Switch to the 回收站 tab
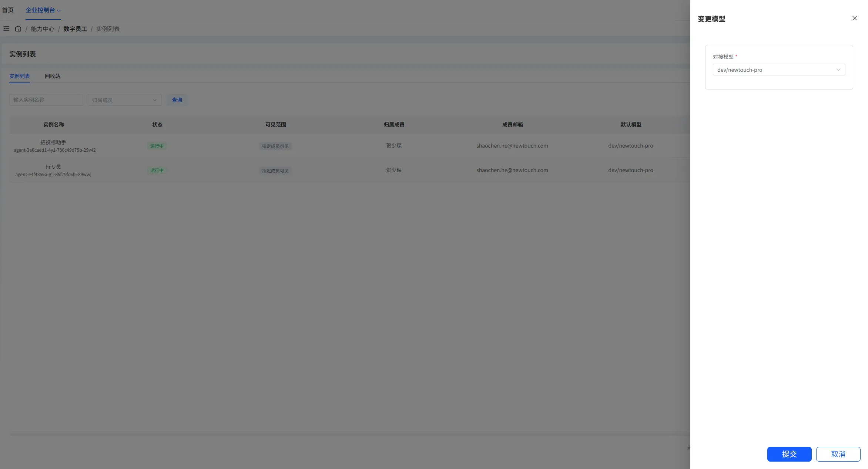 [53, 76]
